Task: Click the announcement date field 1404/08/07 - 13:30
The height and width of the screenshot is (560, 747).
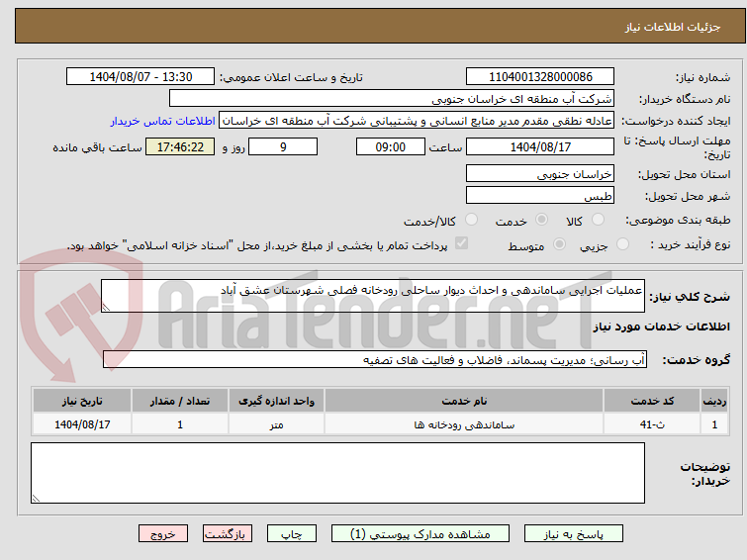Action: pyautogui.click(x=140, y=77)
